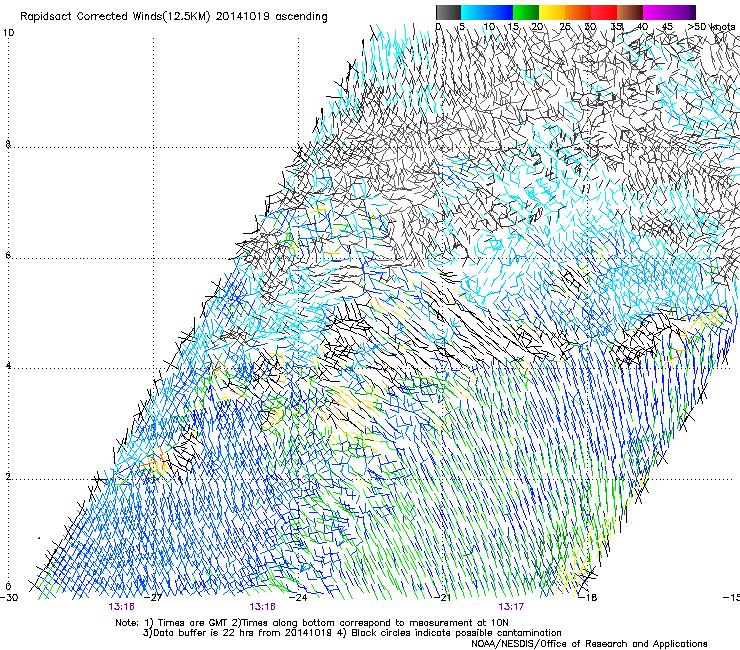Click the yellow 20-25 knots color segment
740x650 pixels.
coord(551,12)
